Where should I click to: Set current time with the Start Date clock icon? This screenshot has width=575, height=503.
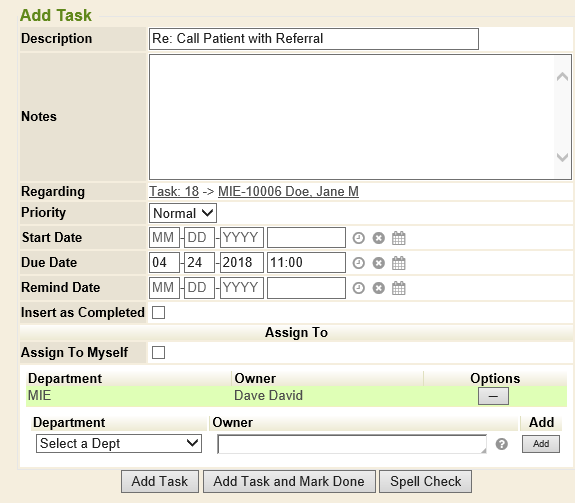[359, 238]
